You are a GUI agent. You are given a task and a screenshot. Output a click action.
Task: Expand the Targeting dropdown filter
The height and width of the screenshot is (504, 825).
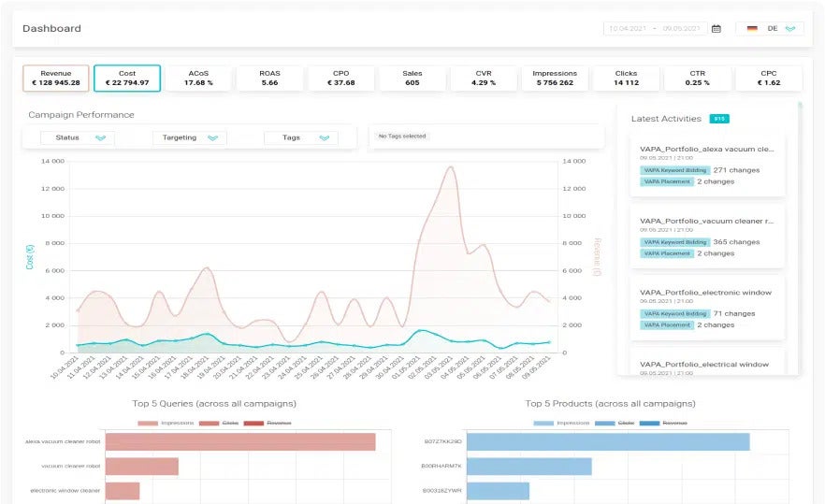click(189, 138)
